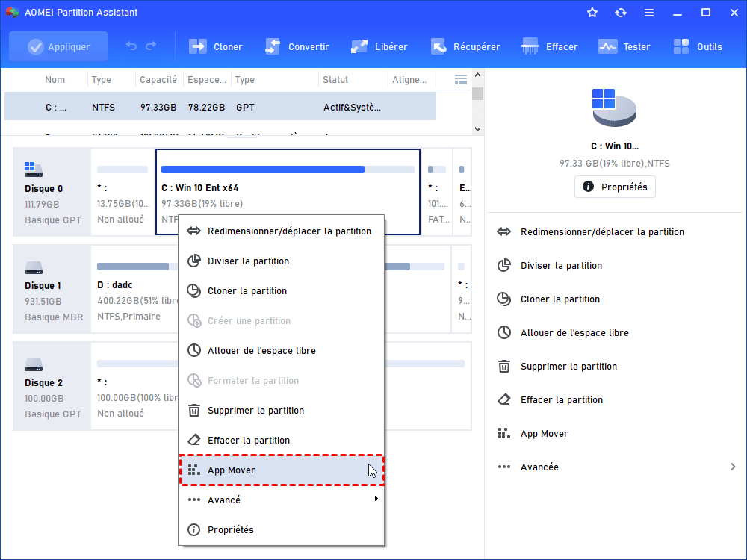This screenshot has width=747, height=560.
Task: Expand Avancée using right panel chevron
Action: [733, 467]
